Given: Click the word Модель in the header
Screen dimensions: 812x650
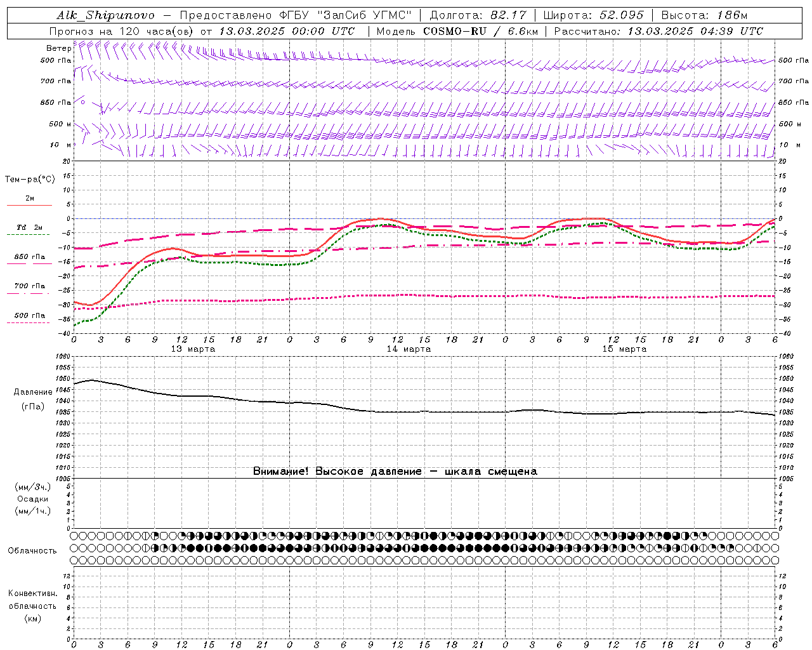Looking at the screenshot, I should tap(396, 31).
